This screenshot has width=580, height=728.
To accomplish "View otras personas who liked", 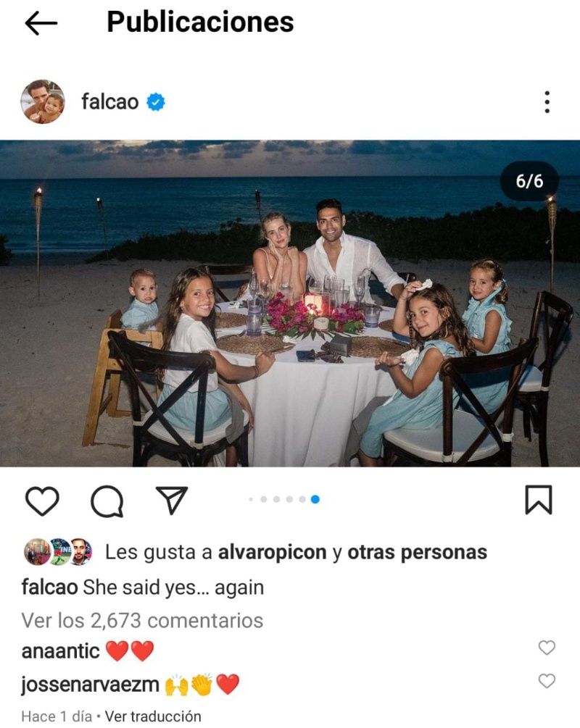I will 418,552.
